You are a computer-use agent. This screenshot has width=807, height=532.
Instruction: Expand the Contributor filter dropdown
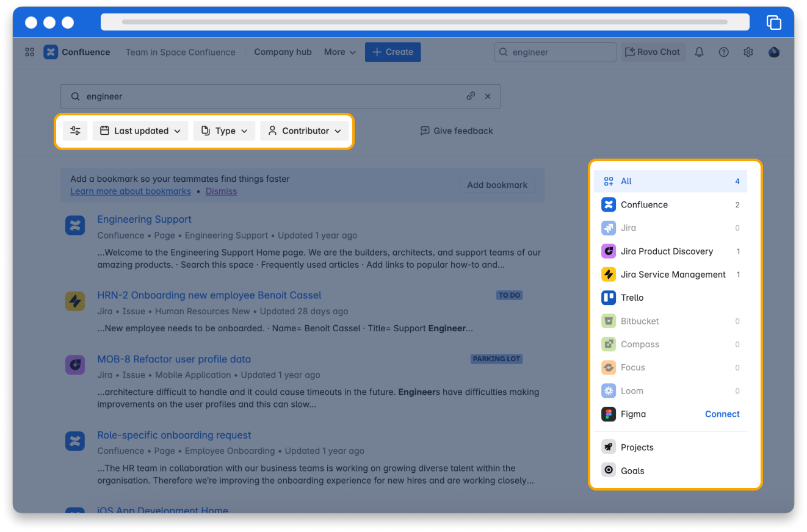pos(305,131)
